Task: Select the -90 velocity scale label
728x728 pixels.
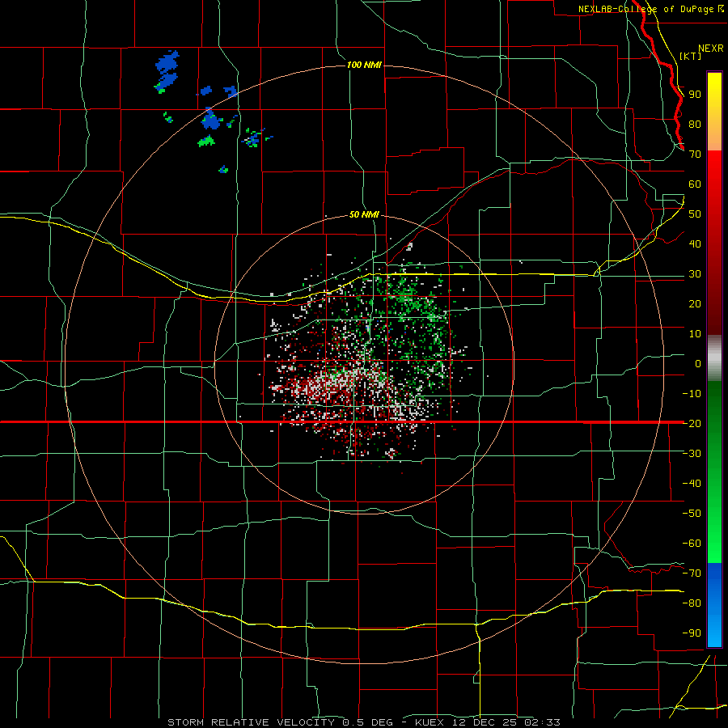Action: click(x=692, y=633)
